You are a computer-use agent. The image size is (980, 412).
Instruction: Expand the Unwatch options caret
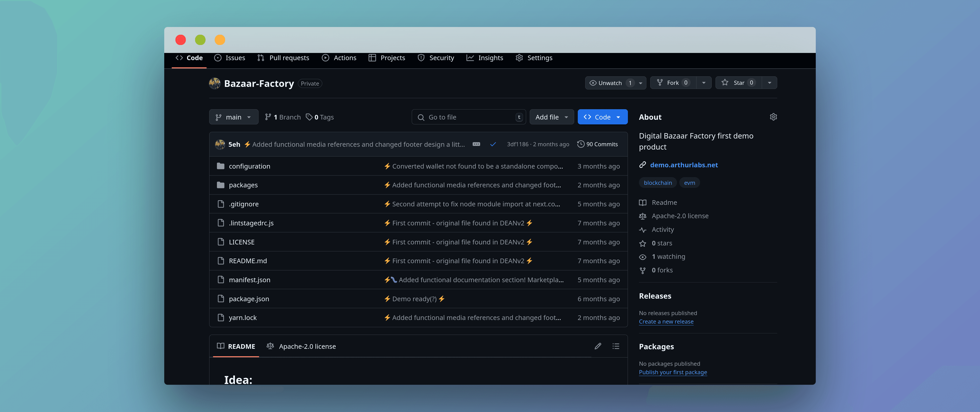[x=641, y=83]
